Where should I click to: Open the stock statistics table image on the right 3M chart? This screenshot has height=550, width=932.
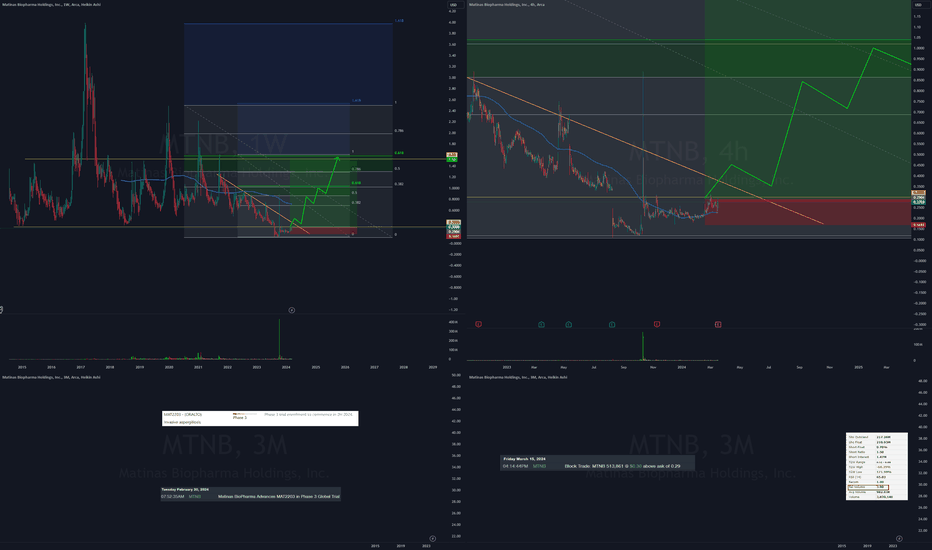[x=877, y=466]
